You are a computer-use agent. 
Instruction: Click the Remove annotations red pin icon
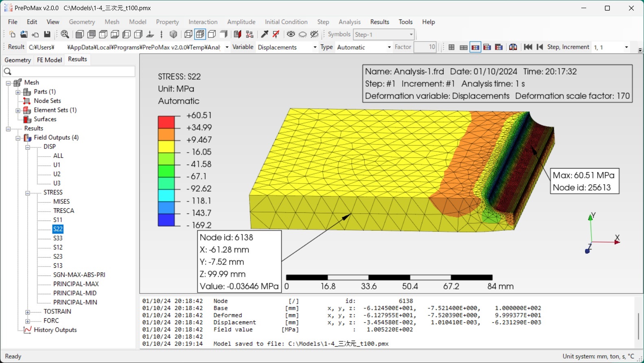pos(276,34)
